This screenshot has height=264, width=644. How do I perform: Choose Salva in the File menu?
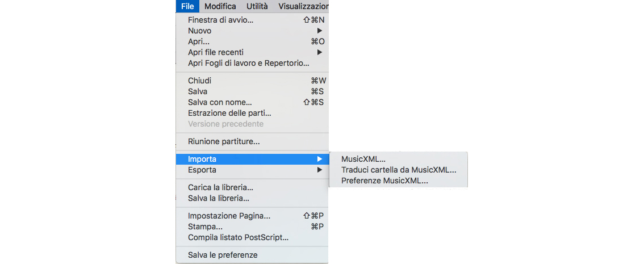tap(198, 91)
